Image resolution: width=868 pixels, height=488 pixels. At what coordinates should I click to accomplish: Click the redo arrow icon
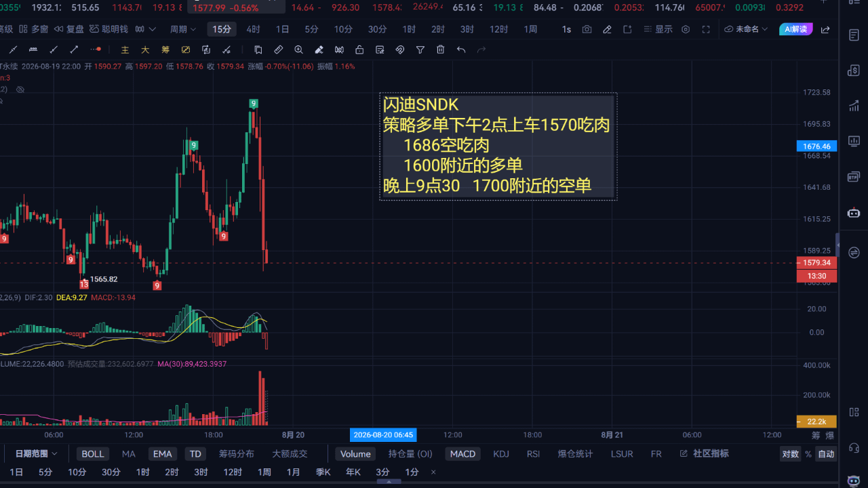(x=481, y=49)
